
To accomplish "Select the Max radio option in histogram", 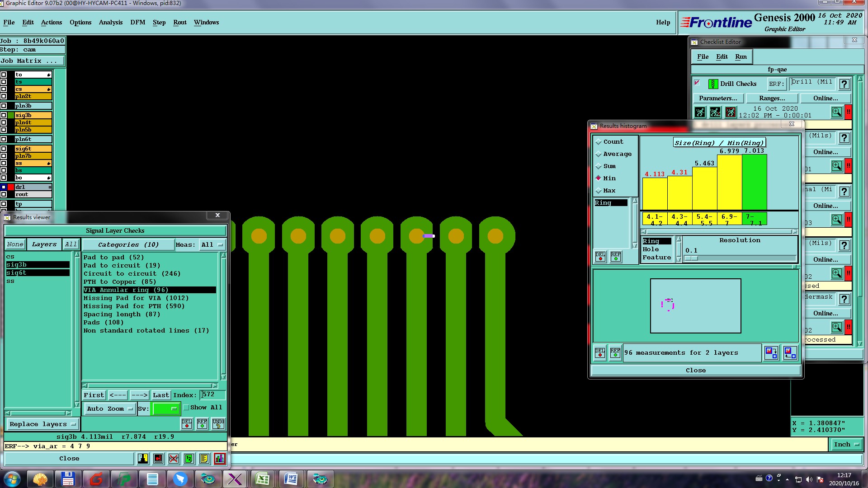I will [599, 191].
